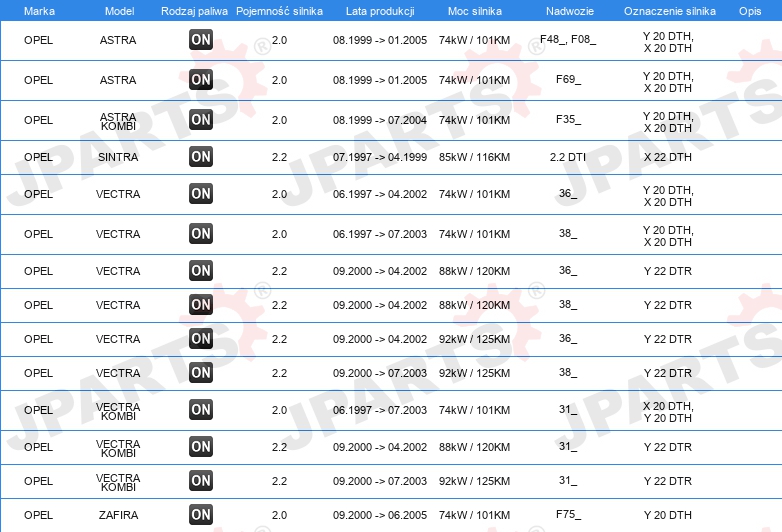This screenshot has height=532, width=782.
Task: Click the ON fuel icon in the ASTRA KOMBI F35_ row
Action: pos(201,120)
